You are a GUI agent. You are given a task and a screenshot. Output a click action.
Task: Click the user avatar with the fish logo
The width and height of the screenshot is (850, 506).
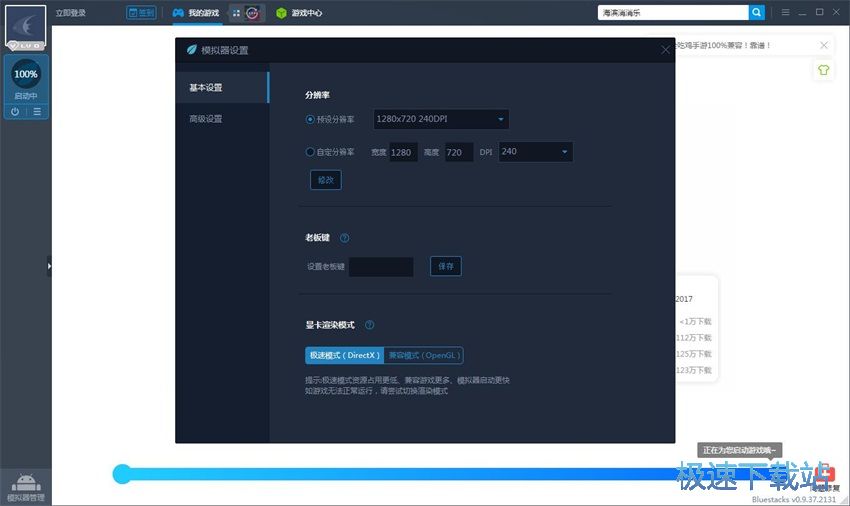tap(25, 27)
